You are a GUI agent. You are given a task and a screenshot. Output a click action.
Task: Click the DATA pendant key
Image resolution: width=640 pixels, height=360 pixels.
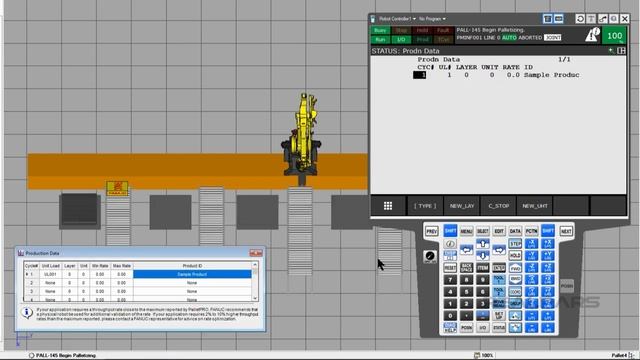click(515, 231)
